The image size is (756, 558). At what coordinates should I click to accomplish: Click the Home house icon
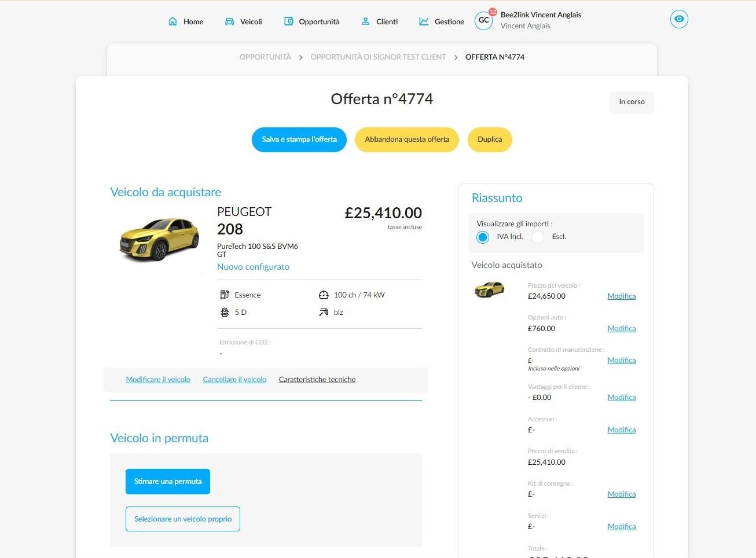pos(173,21)
